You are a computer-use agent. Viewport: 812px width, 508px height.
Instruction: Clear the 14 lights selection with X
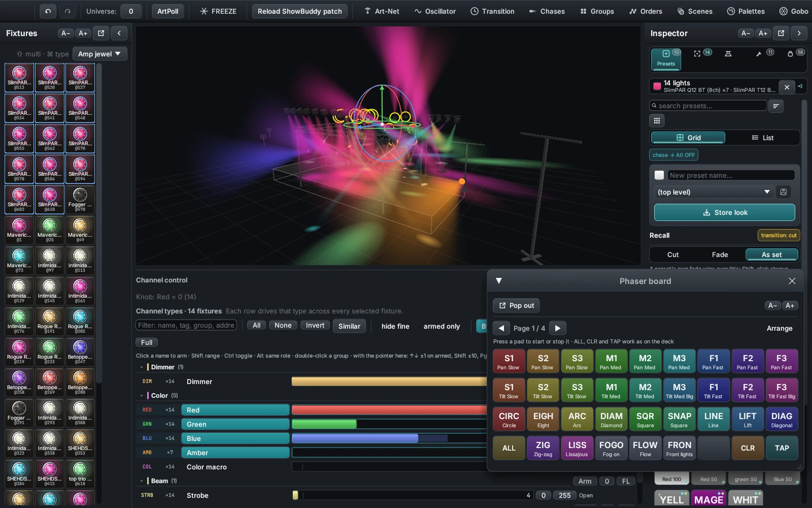pos(787,87)
